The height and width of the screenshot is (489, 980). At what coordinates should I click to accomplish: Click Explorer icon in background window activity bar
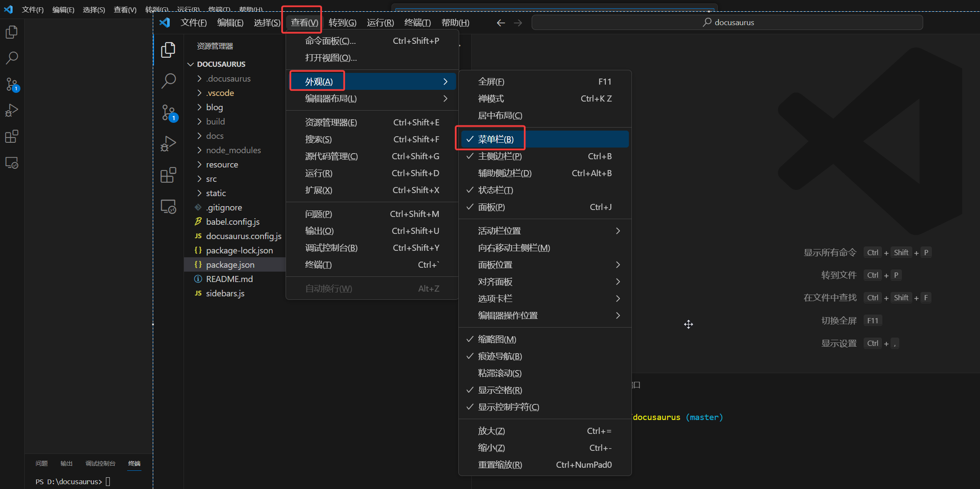(12, 32)
